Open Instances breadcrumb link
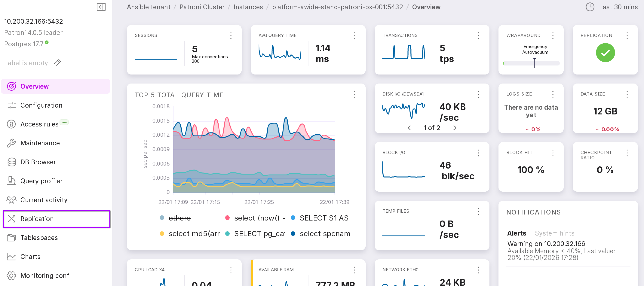Image resolution: width=644 pixels, height=286 pixels. point(248,7)
